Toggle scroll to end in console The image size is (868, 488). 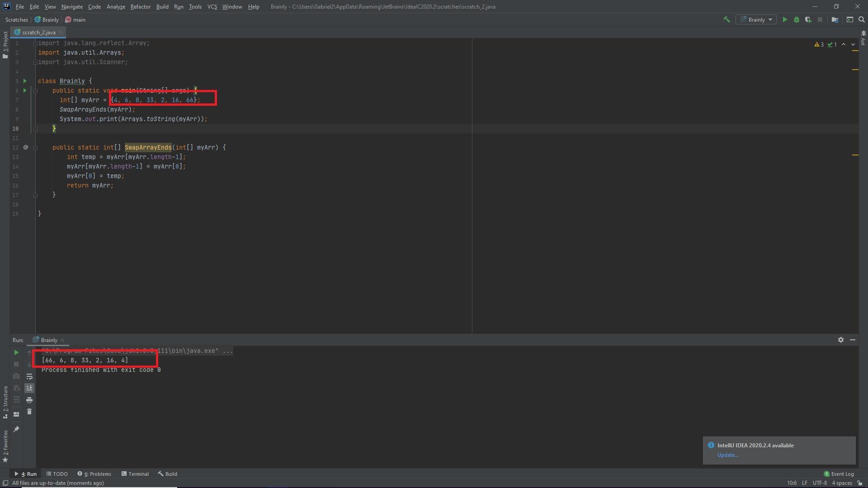pyautogui.click(x=29, y=388)
